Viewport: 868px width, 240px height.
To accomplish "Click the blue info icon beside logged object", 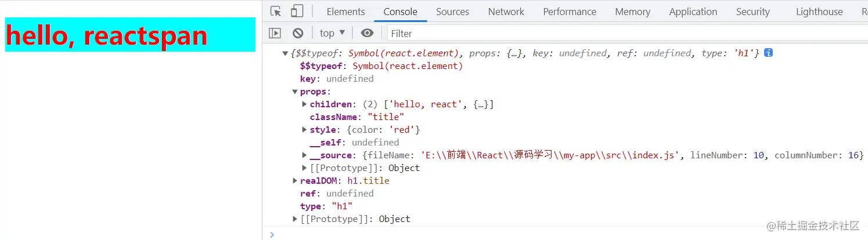I will coord(768,53).
